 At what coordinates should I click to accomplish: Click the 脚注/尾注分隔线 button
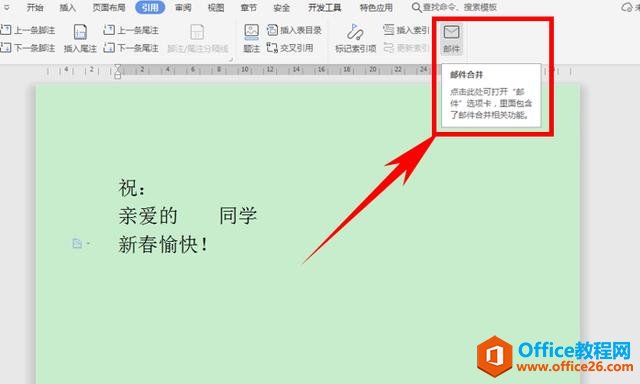point(198,39)
